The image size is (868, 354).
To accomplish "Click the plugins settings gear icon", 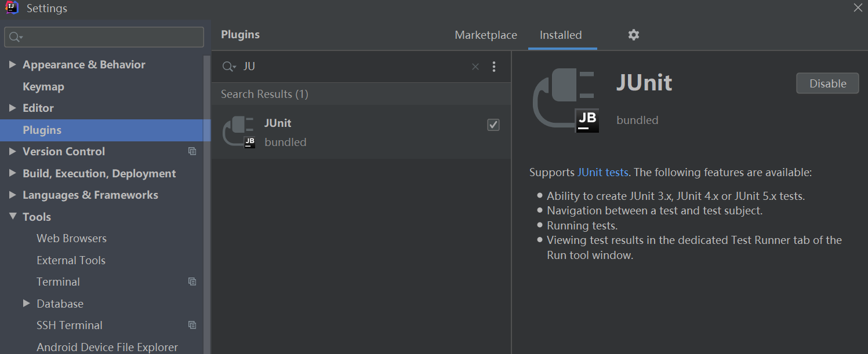I will (634, 35).
